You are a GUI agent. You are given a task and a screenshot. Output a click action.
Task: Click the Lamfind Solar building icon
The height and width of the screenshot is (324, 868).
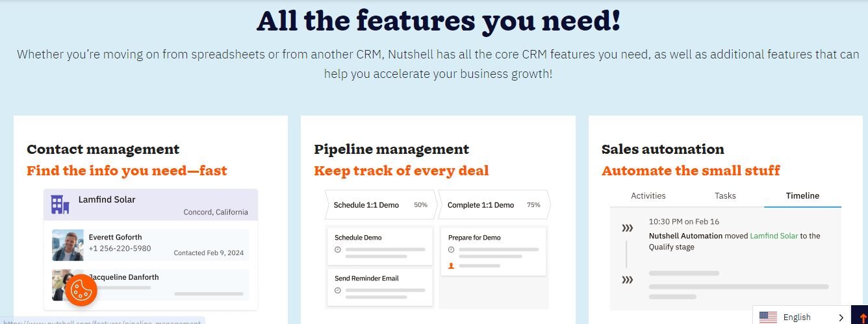(x=60, y=205)
